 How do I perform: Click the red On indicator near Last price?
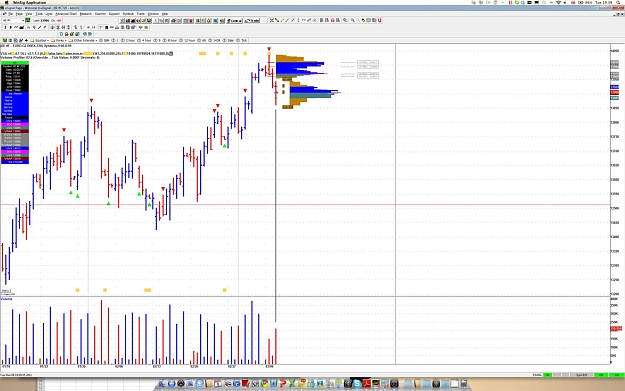click(59, 20)
